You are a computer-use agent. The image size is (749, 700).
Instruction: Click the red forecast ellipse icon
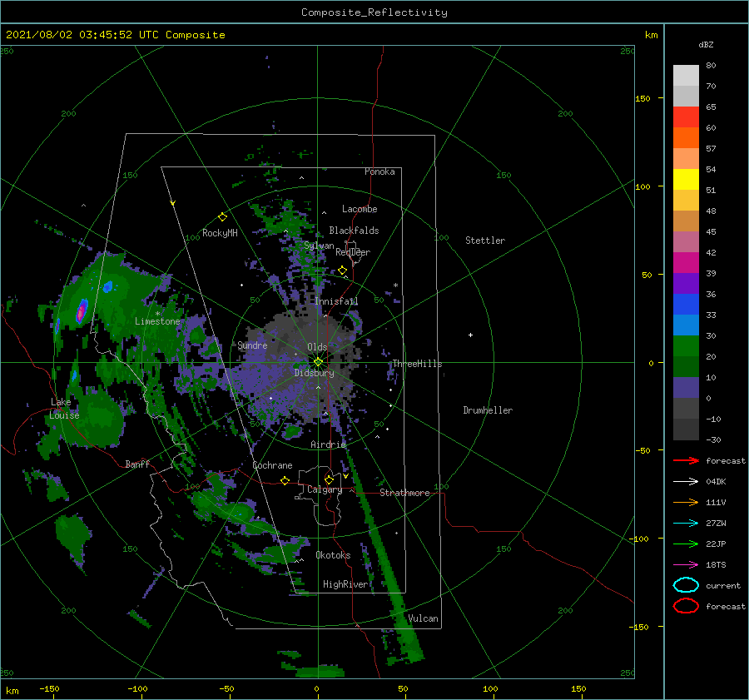686,606
